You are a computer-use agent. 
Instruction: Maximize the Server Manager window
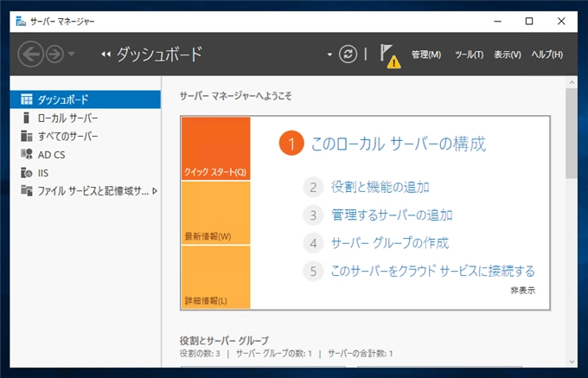529,22
